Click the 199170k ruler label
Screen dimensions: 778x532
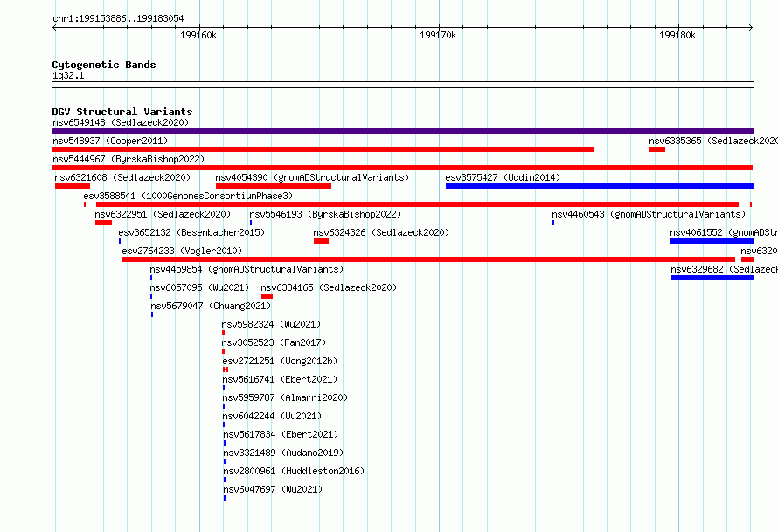[x=438, y=35]
